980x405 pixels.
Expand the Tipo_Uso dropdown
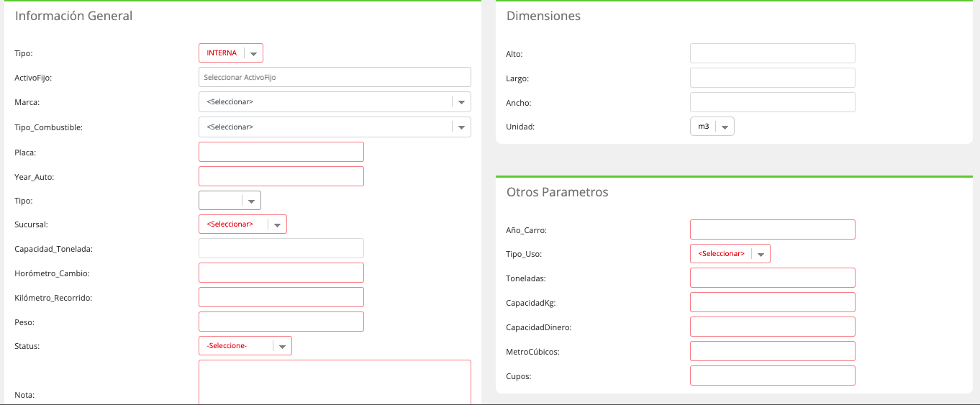tap(730, 253)
